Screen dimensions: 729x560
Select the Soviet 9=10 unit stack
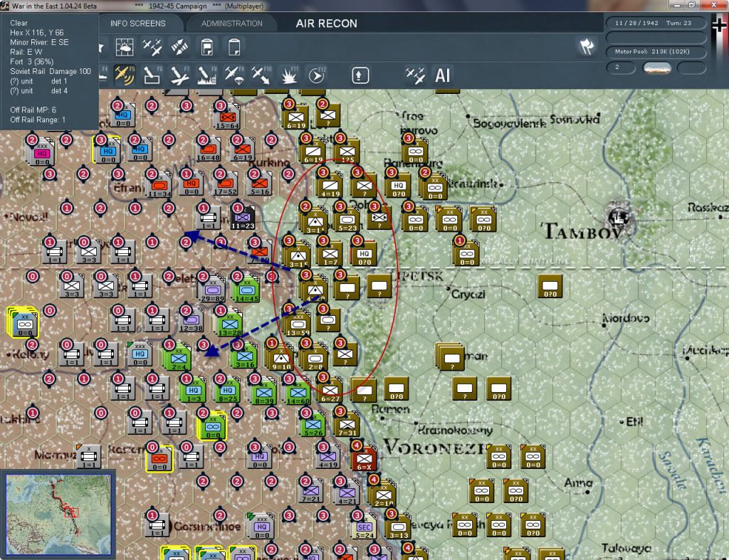(x=280, y=359)
